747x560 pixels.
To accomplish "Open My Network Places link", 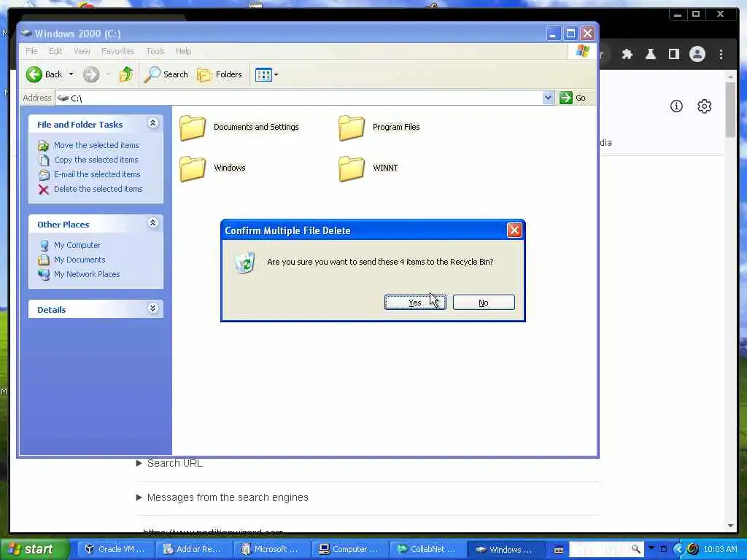I will (x=87, y=274).
